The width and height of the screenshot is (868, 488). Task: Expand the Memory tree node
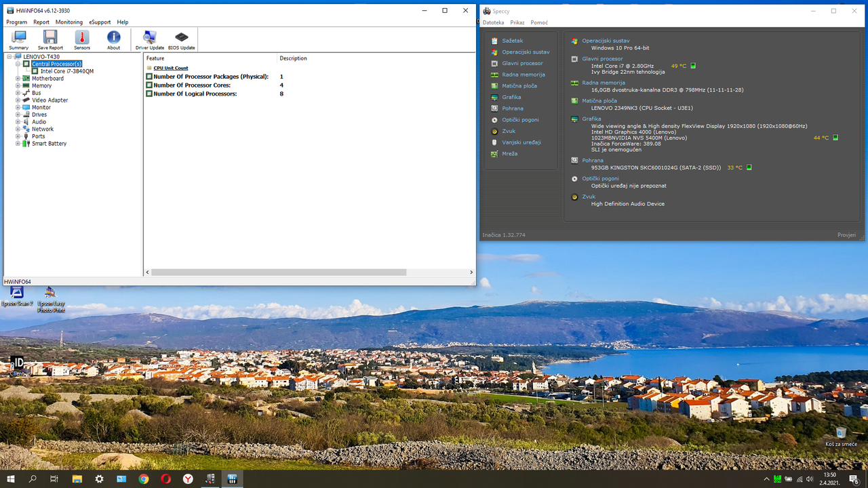pyautogui.click(x=18, y=85)
